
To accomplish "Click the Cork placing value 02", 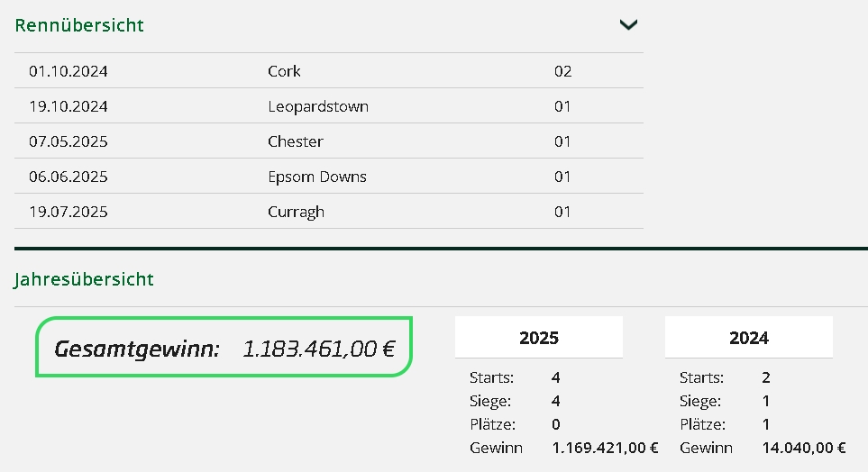I will click(562, 71).
